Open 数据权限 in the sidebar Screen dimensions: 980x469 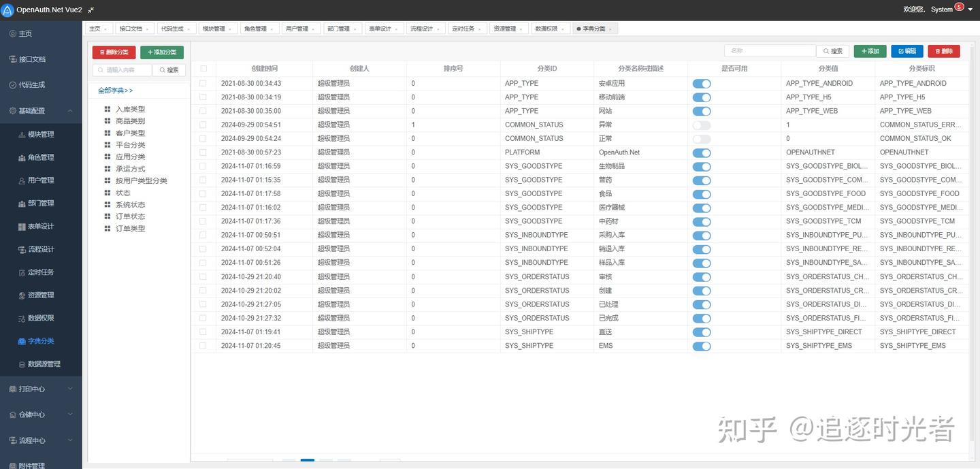coord(41,318)
